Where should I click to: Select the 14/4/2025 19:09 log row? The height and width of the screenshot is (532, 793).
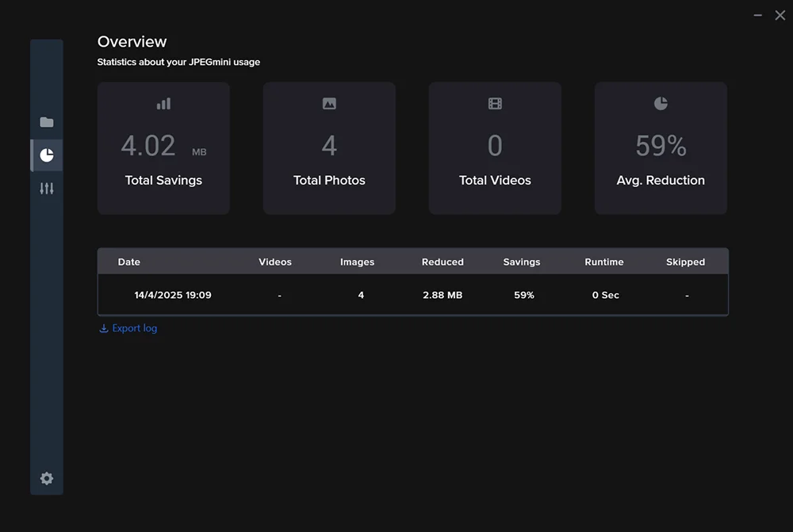click(x=173, y=295)
